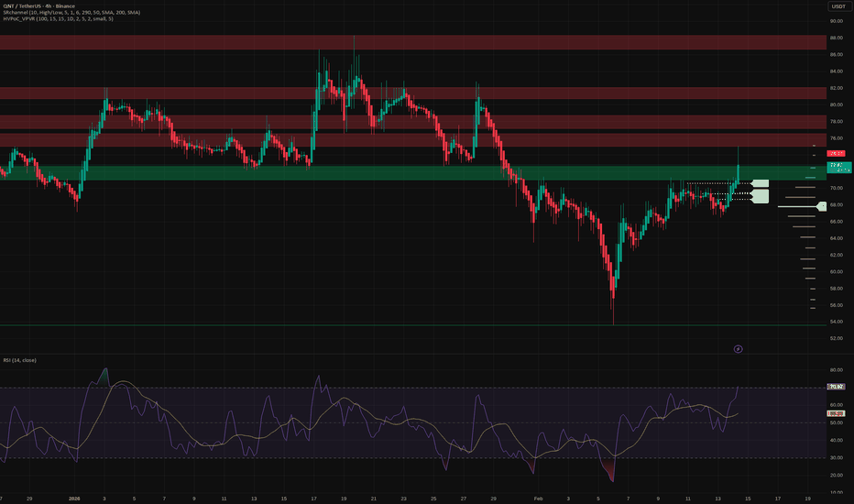Click the green current price label
The height and width of the screenshot is (504, 854).
click(838, 168)
